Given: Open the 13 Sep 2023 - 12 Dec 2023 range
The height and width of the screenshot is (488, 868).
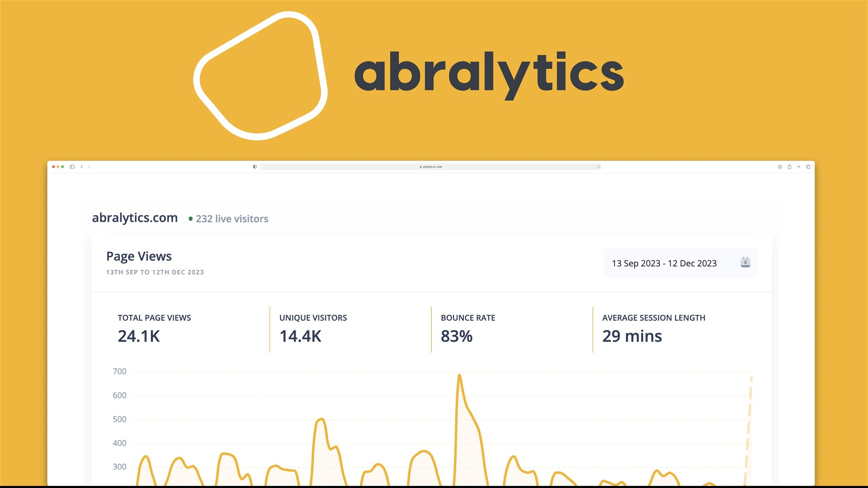Looking at the screenshot, I should click(664, 263).
